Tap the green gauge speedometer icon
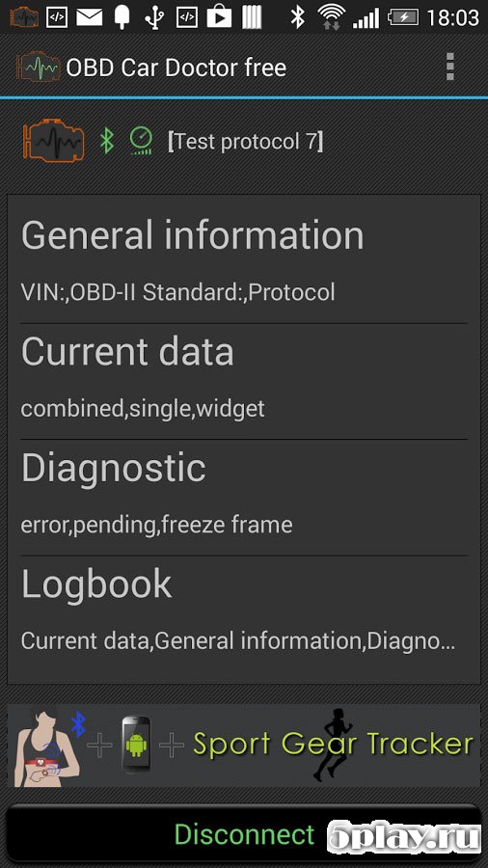Image resolution: width=488 pixels, height=868 pixels. click(x=141, y=141)
